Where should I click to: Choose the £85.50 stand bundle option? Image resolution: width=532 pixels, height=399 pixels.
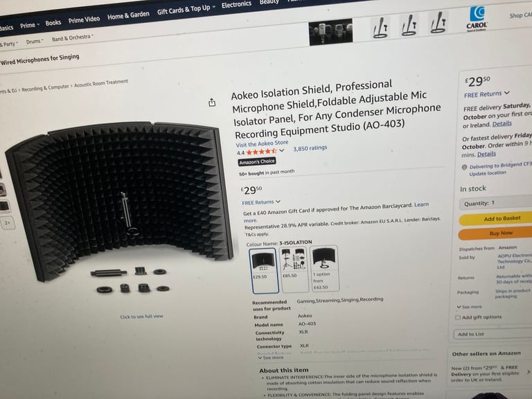point(294,269)
